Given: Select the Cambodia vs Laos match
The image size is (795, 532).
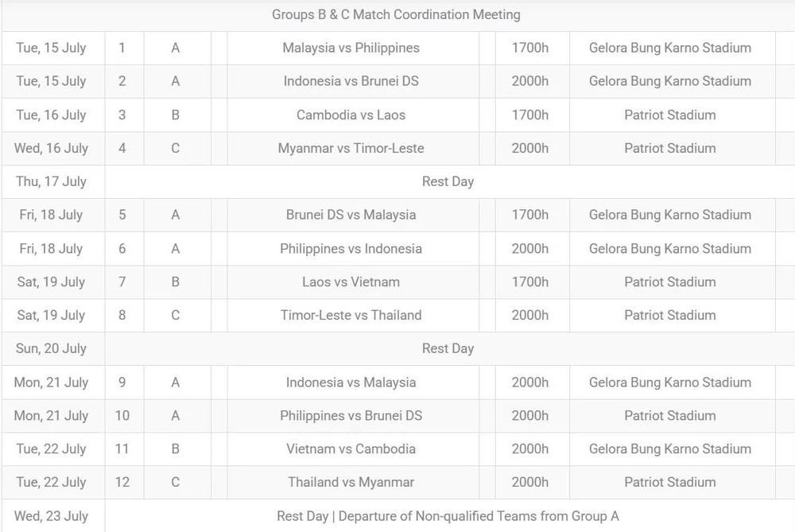Looking at the screenshot, I should pyautogui.click(x=351, y=115).
